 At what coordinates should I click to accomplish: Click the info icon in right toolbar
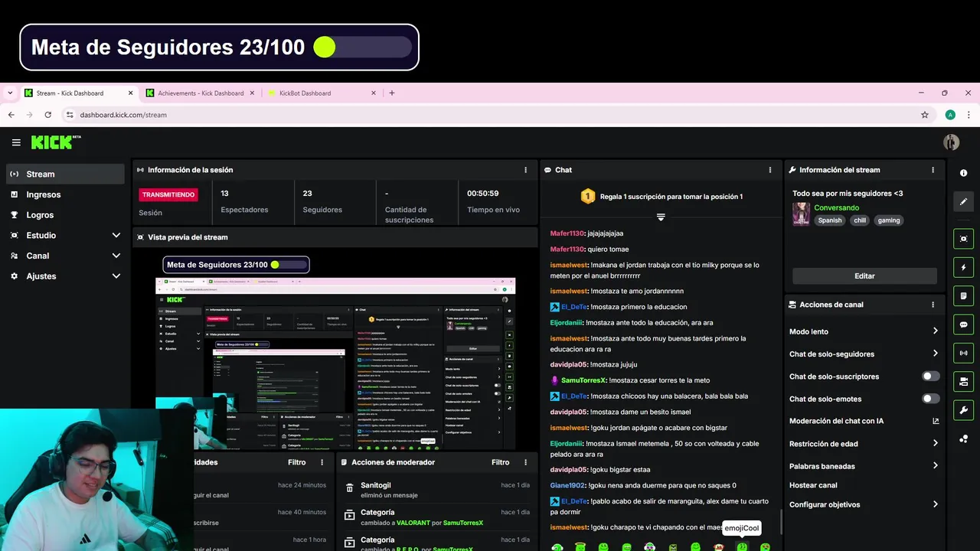point(963,173)
